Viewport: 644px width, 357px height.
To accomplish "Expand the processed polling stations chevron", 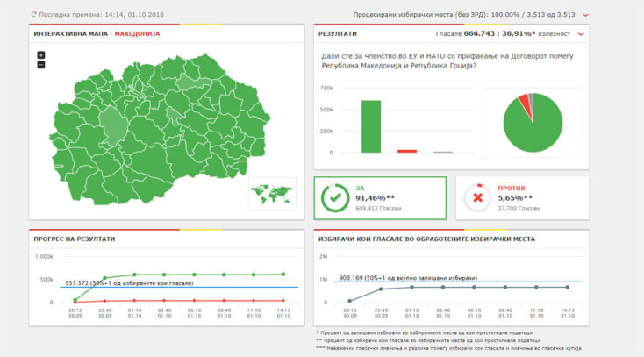I will 585,15.
